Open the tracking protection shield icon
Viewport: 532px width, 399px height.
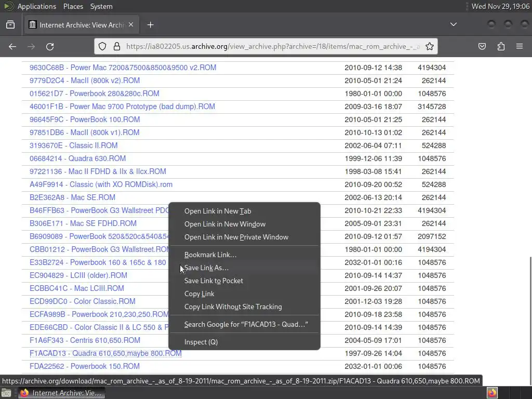(102, 46)
